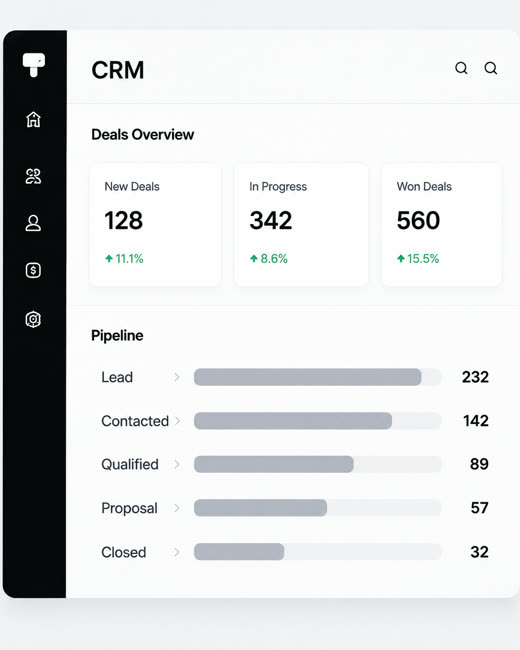Open the In Progress card
This screenshot has width=520, height=650.
pyautogui.click(x=301, y=225)
